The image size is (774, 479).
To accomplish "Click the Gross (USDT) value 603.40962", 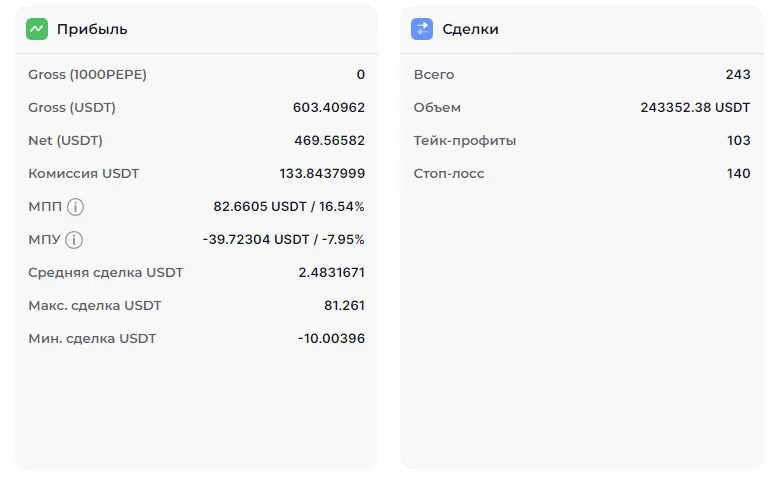I will pyautogui.click(x=329, y=107).
